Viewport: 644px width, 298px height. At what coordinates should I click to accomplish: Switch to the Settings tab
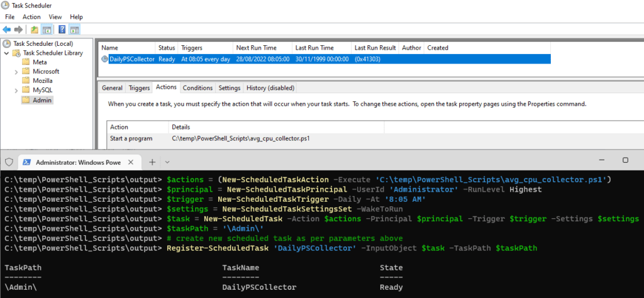(229, 88)
